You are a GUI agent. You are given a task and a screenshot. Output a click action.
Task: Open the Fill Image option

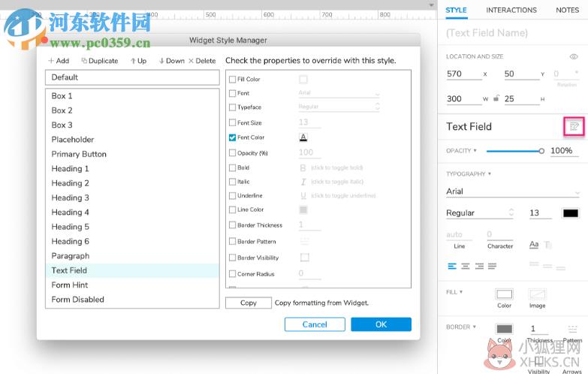tap(537, 294)
